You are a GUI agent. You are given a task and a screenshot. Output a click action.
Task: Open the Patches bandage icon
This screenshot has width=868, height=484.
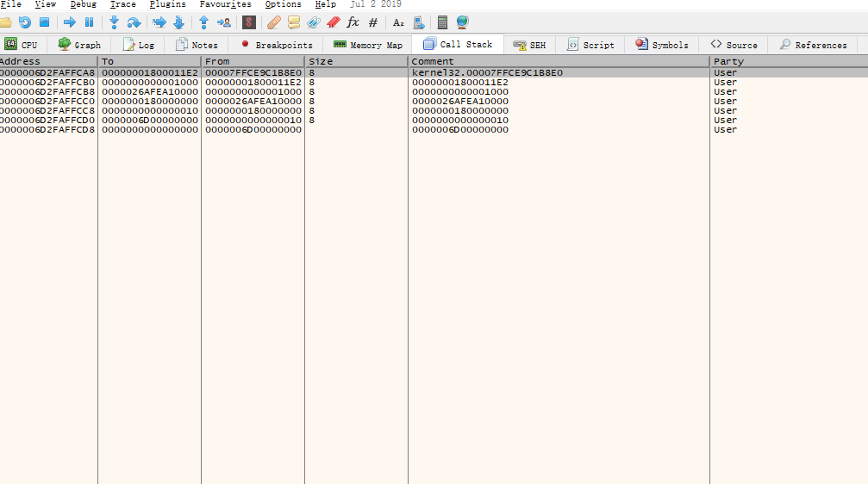click(x=273, y=22)
